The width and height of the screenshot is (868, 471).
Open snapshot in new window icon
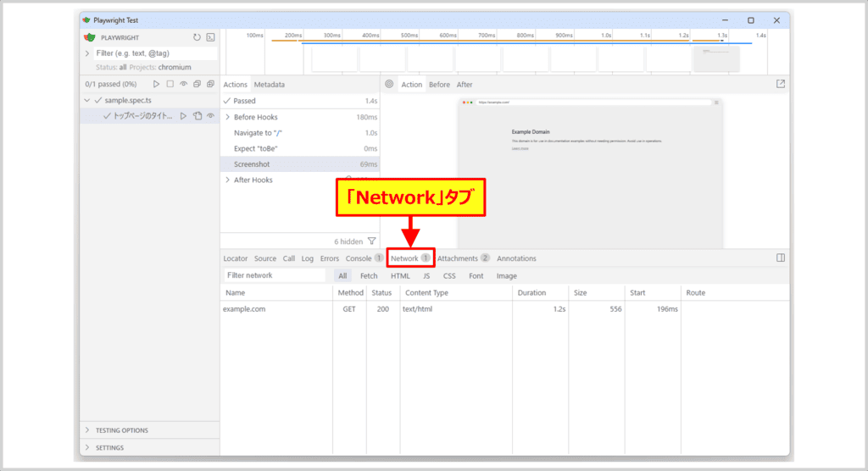point(781,84)
